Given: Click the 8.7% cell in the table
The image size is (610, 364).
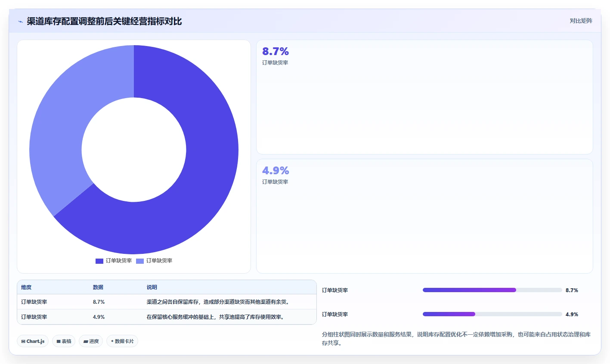Looking at the screenshot, I should point(99,302).
